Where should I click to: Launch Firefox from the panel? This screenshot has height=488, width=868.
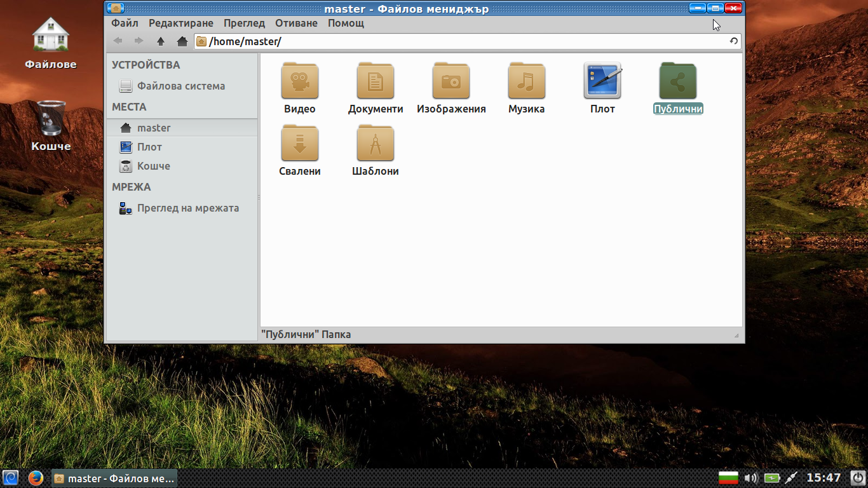point(36,478)
